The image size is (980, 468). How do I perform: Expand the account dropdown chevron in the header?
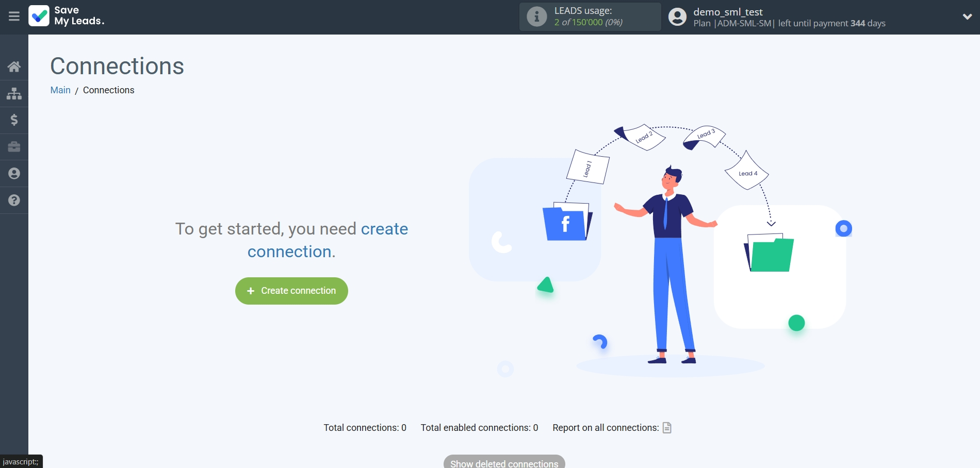[967, 16]
